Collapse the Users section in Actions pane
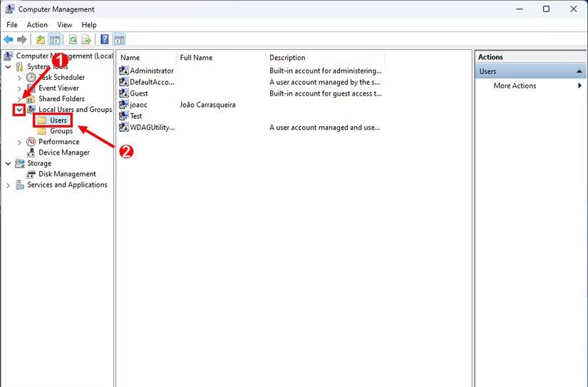Image resolution: width=588 pixels, height=387 pixels. click(x=579, y=71)
